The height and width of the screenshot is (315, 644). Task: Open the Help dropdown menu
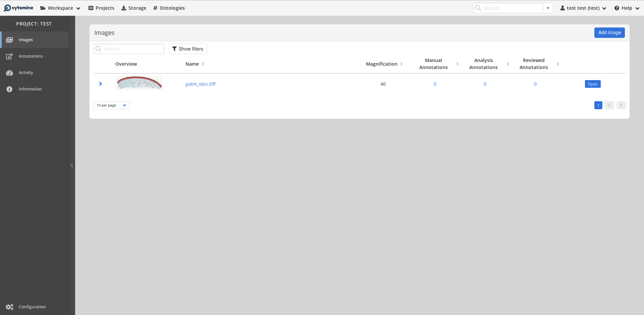point(627,8)
